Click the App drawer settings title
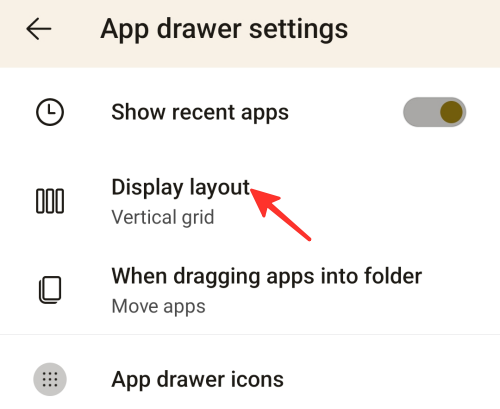 click(224, 30)
